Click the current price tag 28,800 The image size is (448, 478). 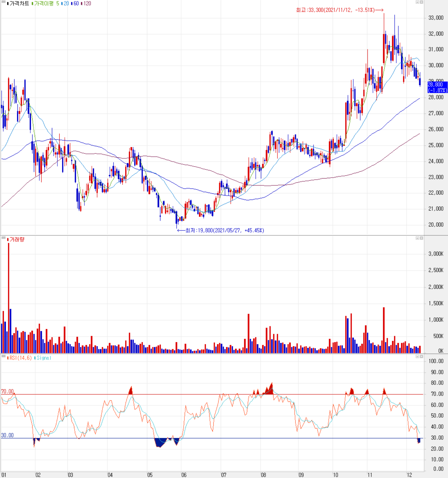tap(437, 87)
